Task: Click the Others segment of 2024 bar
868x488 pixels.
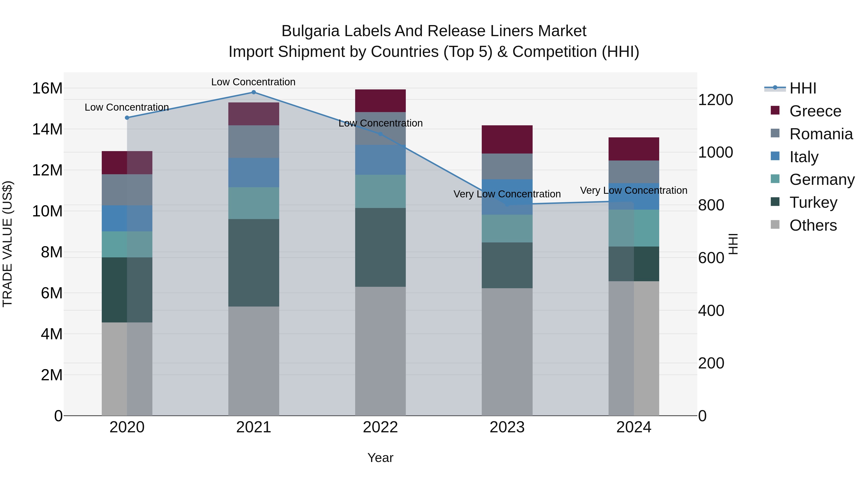Action: [634, 348]
